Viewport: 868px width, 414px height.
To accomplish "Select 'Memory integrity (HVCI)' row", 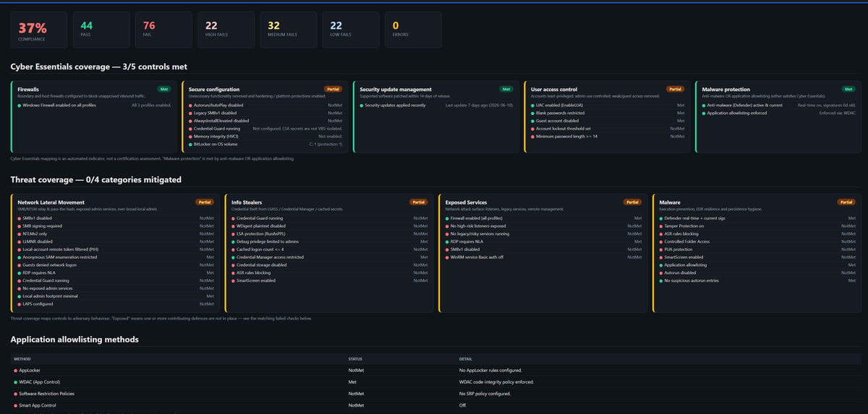I will click(x=265, y=136).
